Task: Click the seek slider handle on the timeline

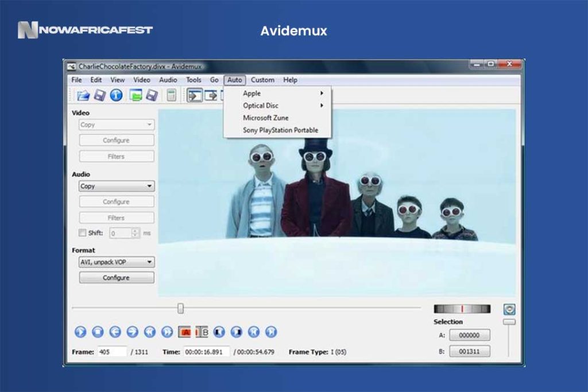Action: tap(180, 308)
